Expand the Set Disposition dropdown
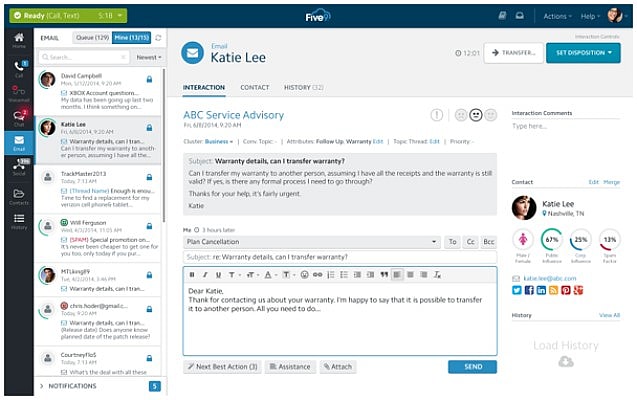 [583, 53]
